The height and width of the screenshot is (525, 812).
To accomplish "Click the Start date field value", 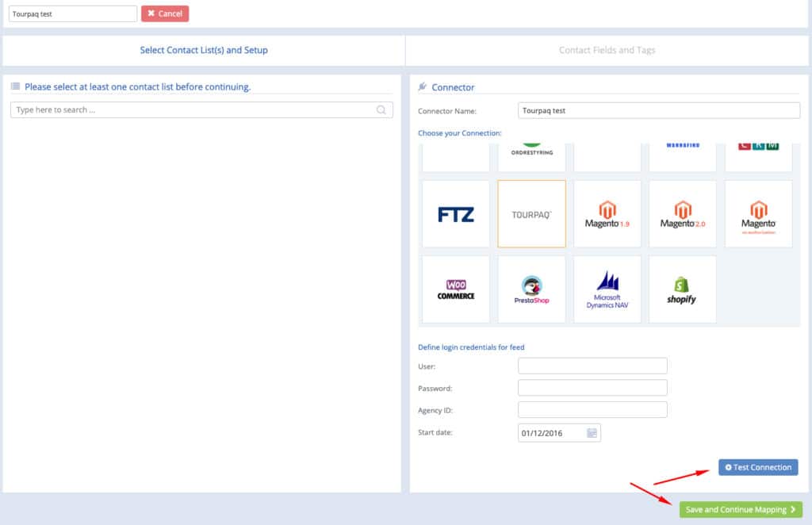I will coord(542,433).
